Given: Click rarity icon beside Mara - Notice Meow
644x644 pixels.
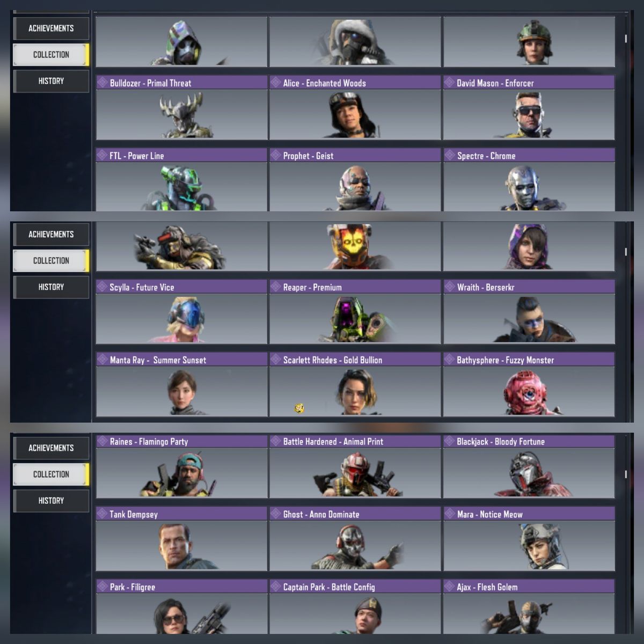Looking at the screenshot, I should point(449,514).
